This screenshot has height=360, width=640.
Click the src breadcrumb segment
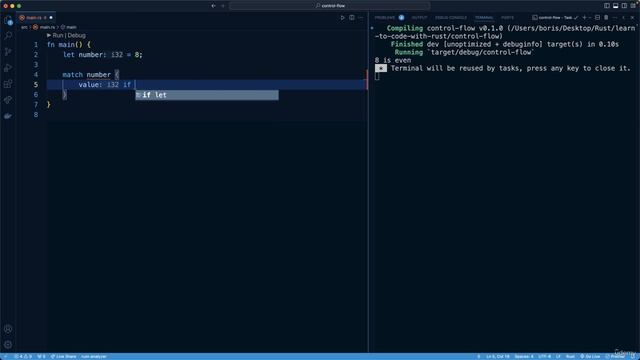point(24,27)
